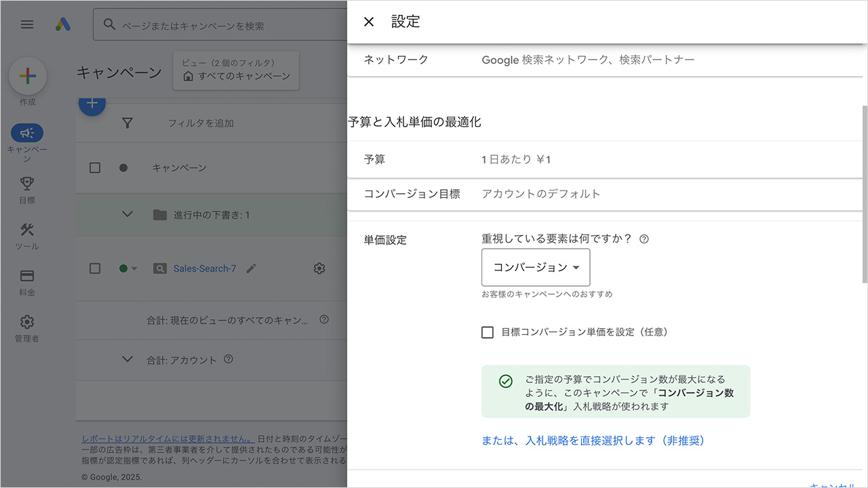
Task: Select the 管理者 (Admin) sidebar icon
Action: coord(27,321)
